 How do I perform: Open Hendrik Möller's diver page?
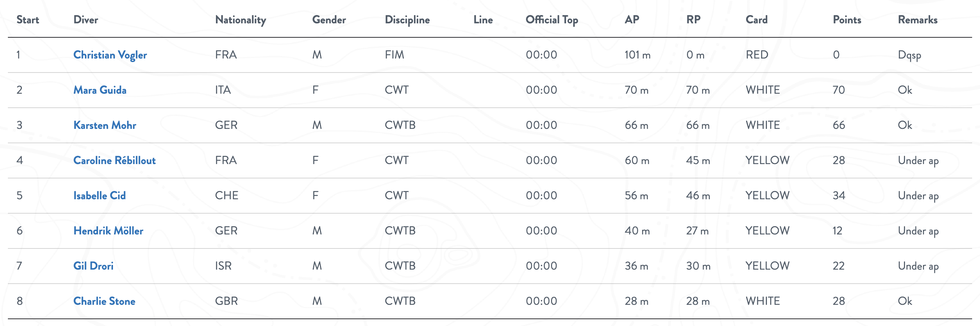coord(108,231)
